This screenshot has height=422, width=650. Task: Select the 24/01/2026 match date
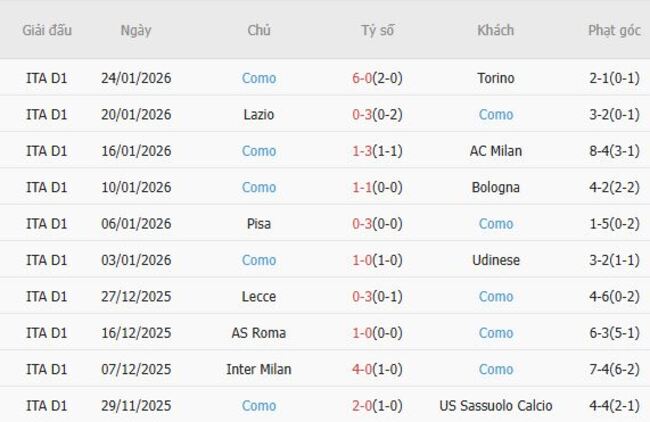tap(136, 78)
